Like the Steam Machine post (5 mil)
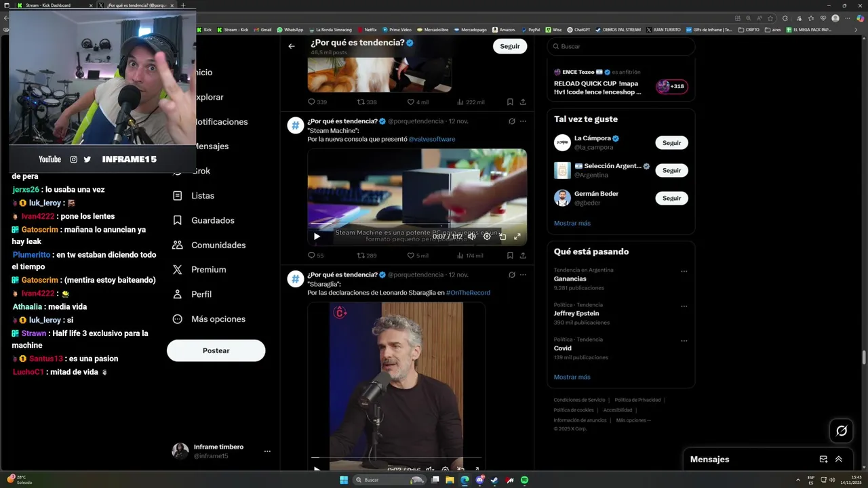 (418, 256)
